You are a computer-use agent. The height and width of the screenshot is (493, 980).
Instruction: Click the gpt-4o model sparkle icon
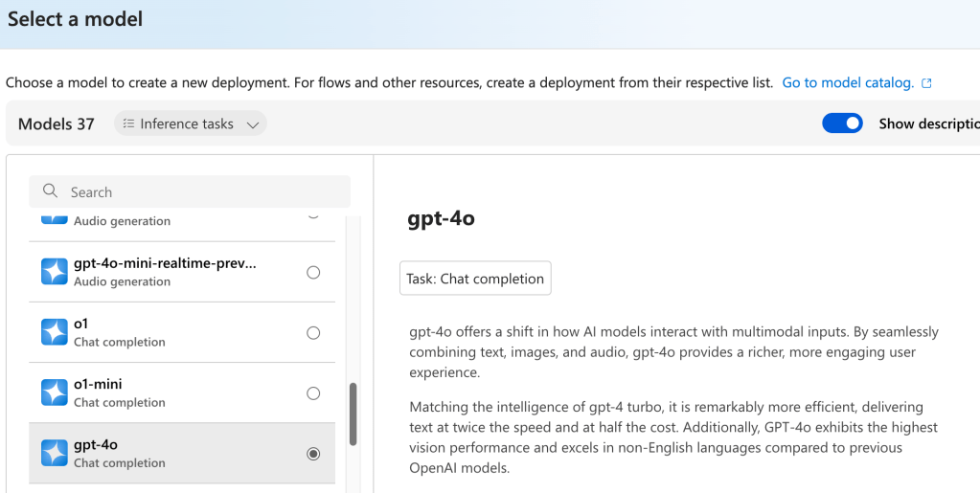tap(55, 453)
